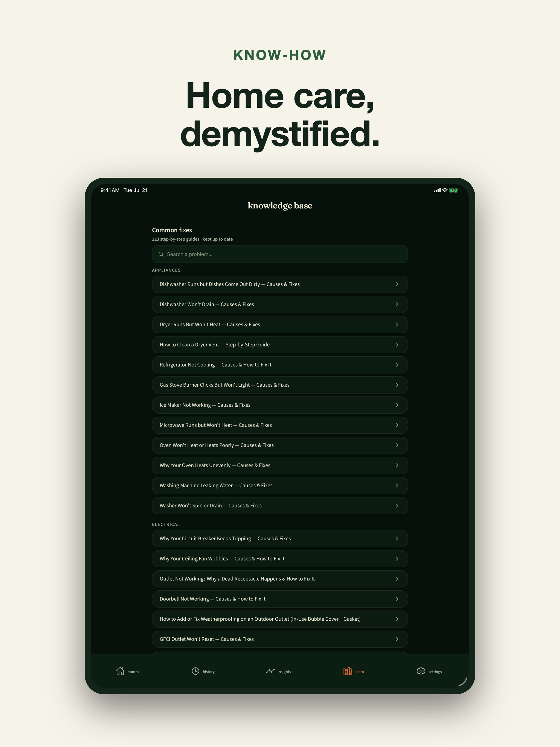Switch to the history tab label

coord(209,672)
